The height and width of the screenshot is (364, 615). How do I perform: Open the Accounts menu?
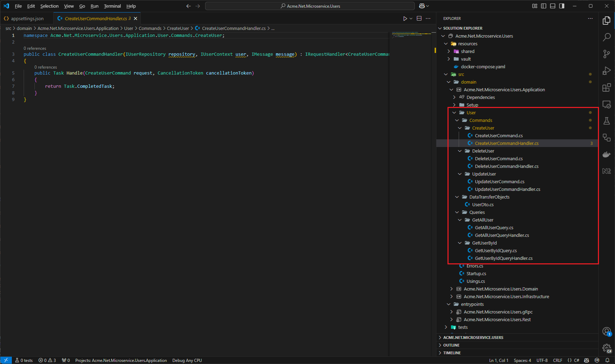click(x=606, y=331)
